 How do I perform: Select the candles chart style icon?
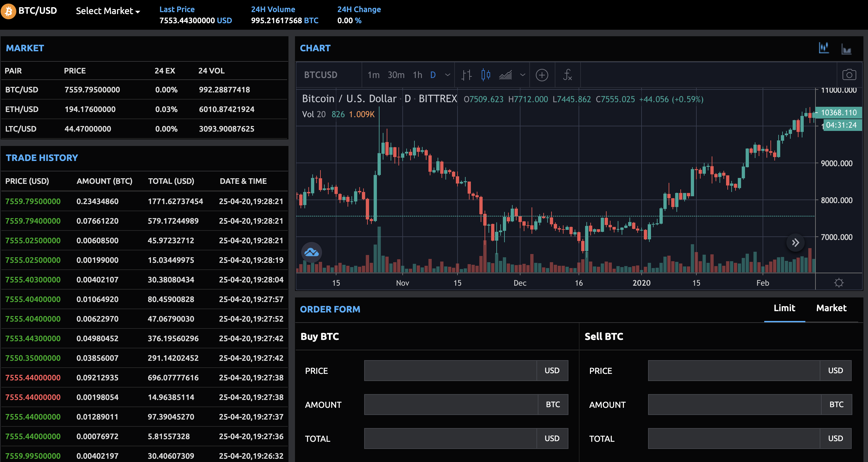(486, 75)
